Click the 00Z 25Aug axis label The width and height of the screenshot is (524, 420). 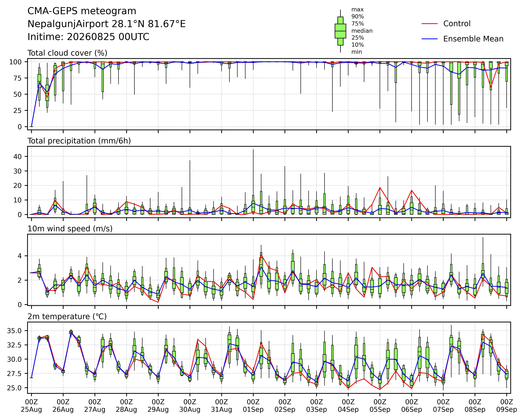pos(31,406)
